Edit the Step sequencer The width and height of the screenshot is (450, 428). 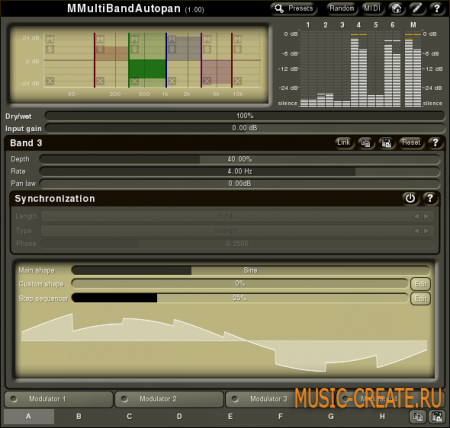420,298
